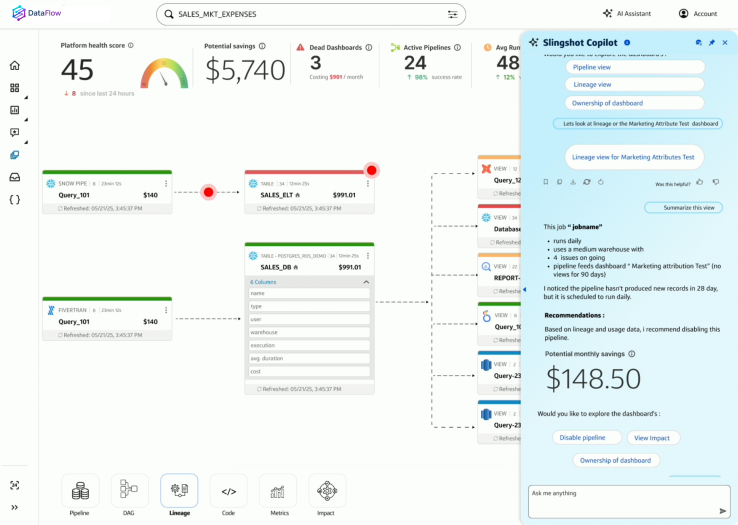Click the search magnifier icon

pos(168,14)
